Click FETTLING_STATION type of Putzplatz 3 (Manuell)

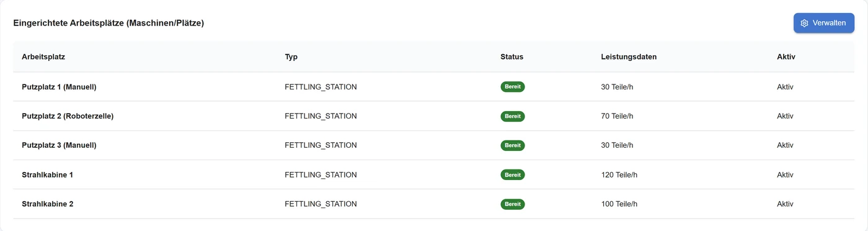321,145
